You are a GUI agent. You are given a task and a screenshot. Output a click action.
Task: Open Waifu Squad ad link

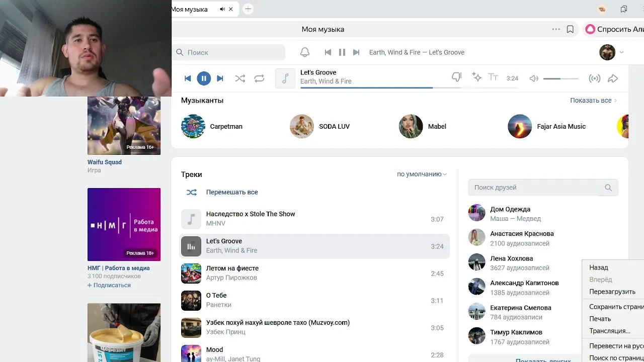105,162
